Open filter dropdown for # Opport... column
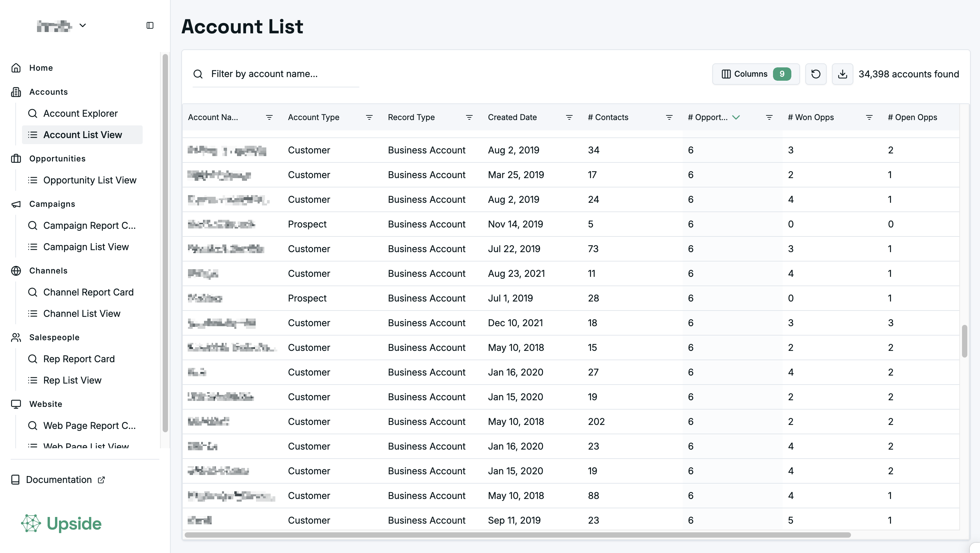This screenshot has height=553, width=980. pyautogui.click(x=769, y=117)
